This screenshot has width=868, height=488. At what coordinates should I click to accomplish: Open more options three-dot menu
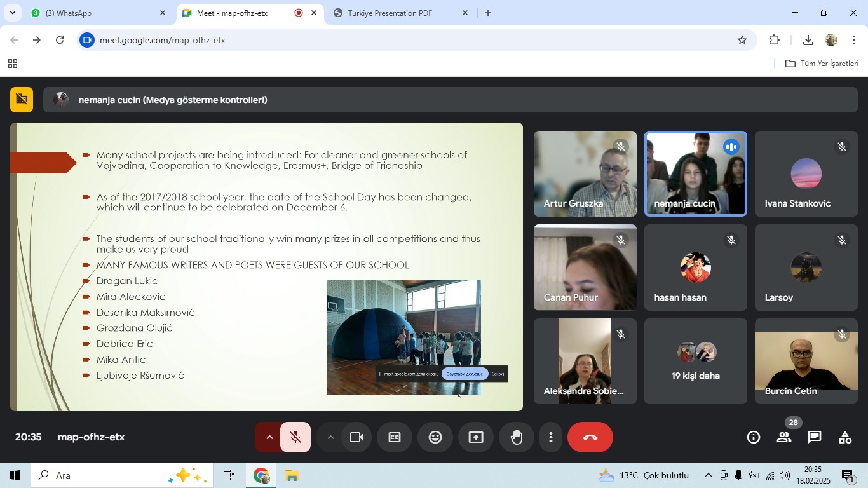551,437
